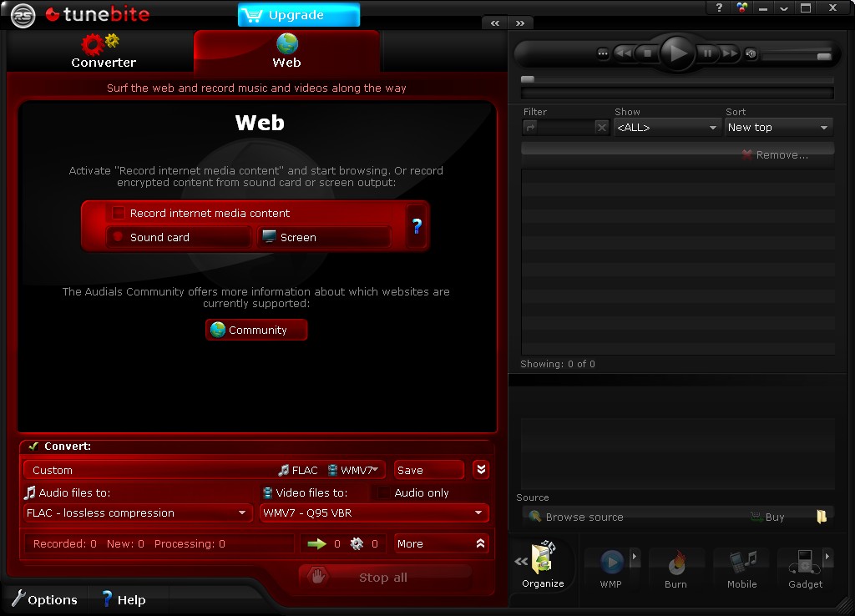Enable Record internet media content checkbox
This screenshot has height=616, width=855.
click(119, 213)
